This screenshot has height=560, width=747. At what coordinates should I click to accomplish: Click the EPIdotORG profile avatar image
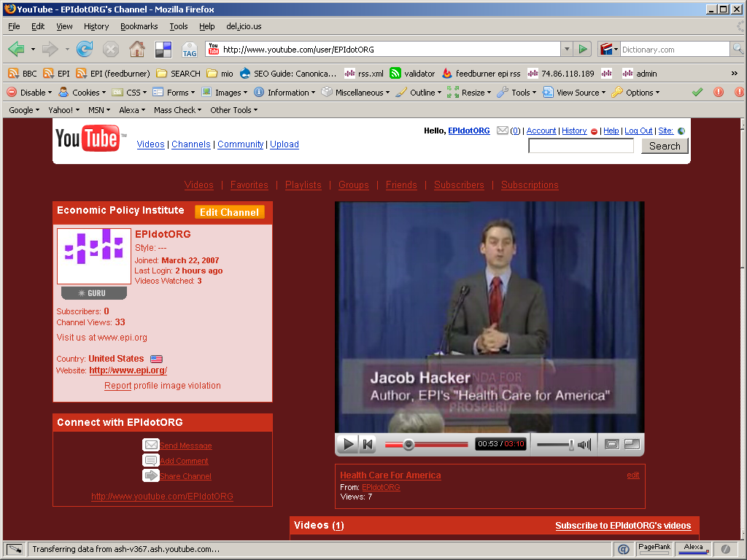(x=94, y=256)
